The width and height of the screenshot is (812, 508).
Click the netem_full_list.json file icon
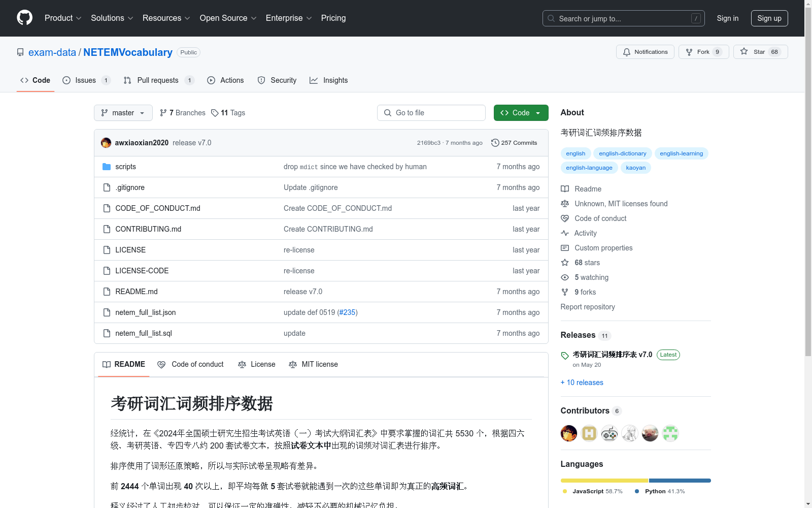107,312
